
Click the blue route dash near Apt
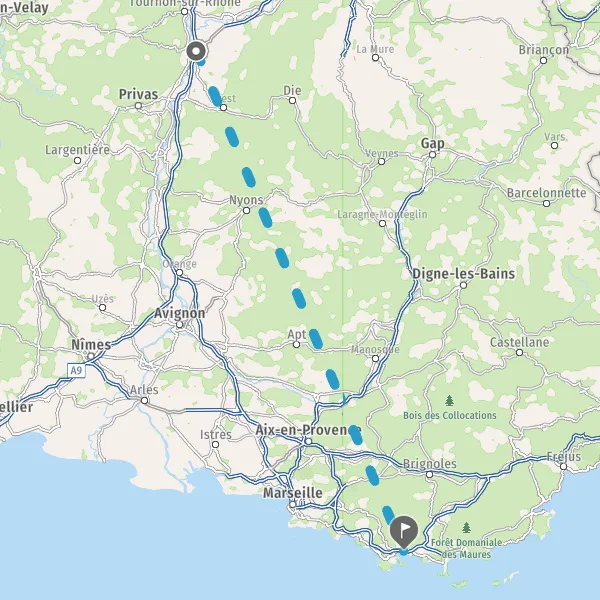316,339
